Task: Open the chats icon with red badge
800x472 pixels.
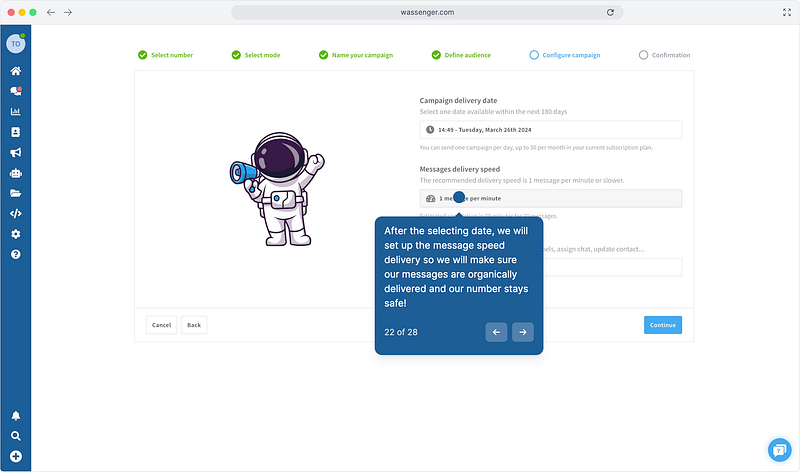Action: pyautogui.click(x=15, y=92)
